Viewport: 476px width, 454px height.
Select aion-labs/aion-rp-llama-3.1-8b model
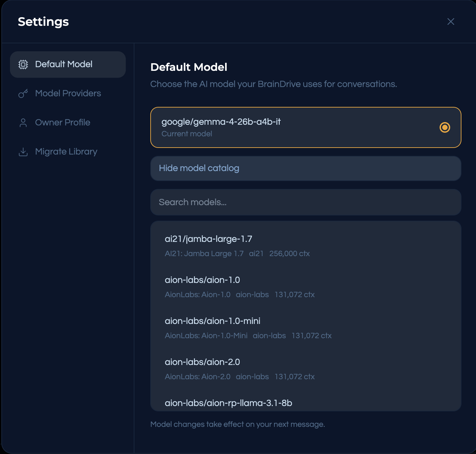point(228,403)
